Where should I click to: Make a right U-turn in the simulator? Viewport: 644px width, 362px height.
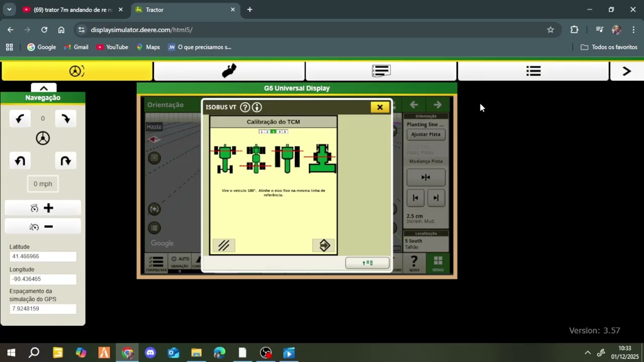coord(66,161)
